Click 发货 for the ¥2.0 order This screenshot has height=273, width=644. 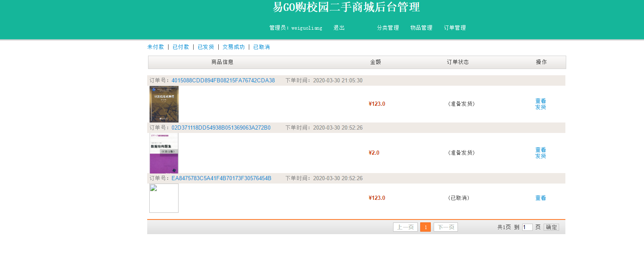[540, 156]
